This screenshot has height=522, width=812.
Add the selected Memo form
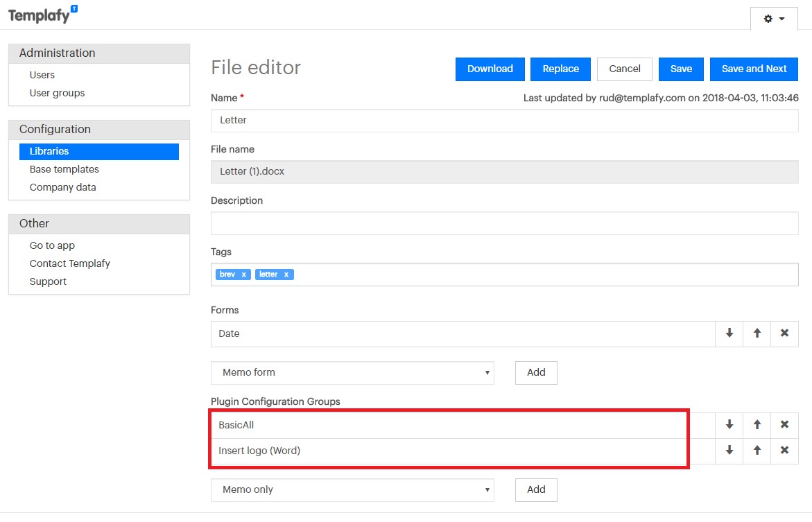point(535,372)
